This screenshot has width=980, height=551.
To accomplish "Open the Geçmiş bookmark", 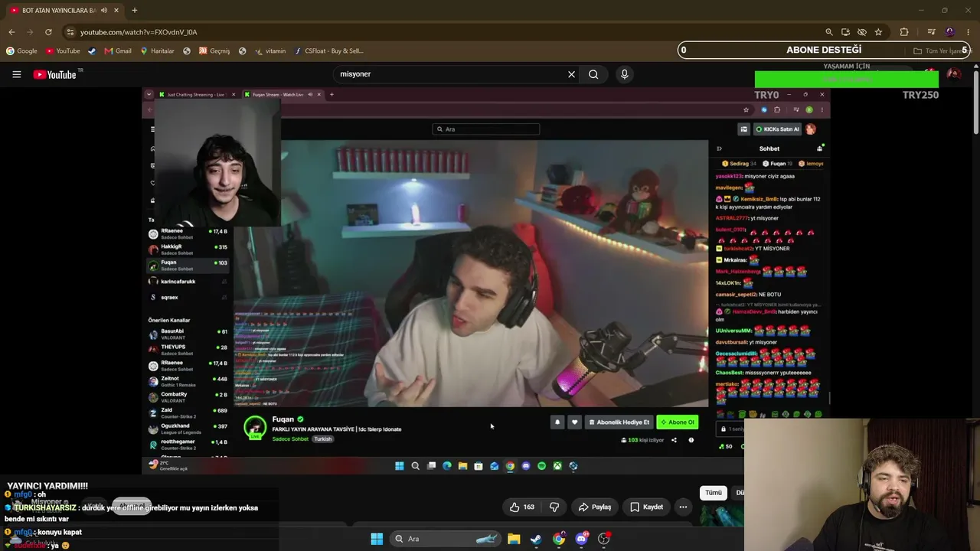I will click(x=214, y=51).
